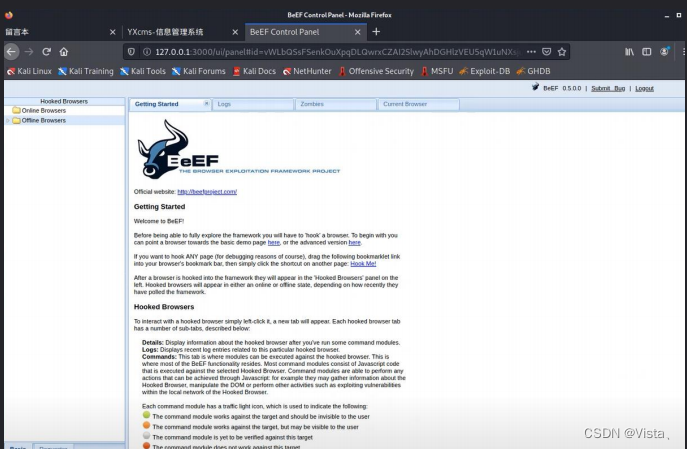687x449 pixels.
Task: Open the beefproject.com official website link
Action: (x=207, y=191)
